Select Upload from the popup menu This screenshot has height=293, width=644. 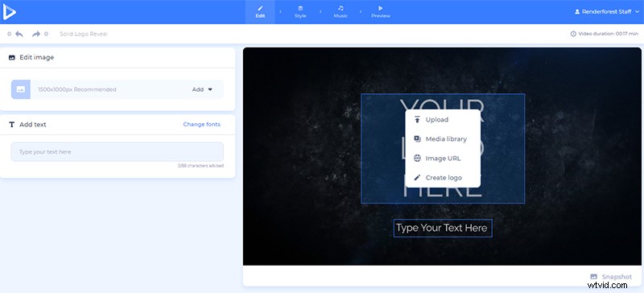(443, 120)
